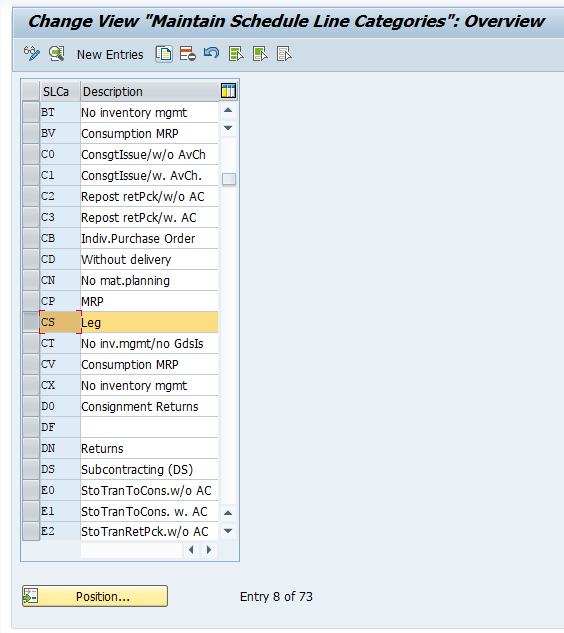Click the 'MRP' description in row CP
This screenshot has height=633, width=564.
coord(149,301)
